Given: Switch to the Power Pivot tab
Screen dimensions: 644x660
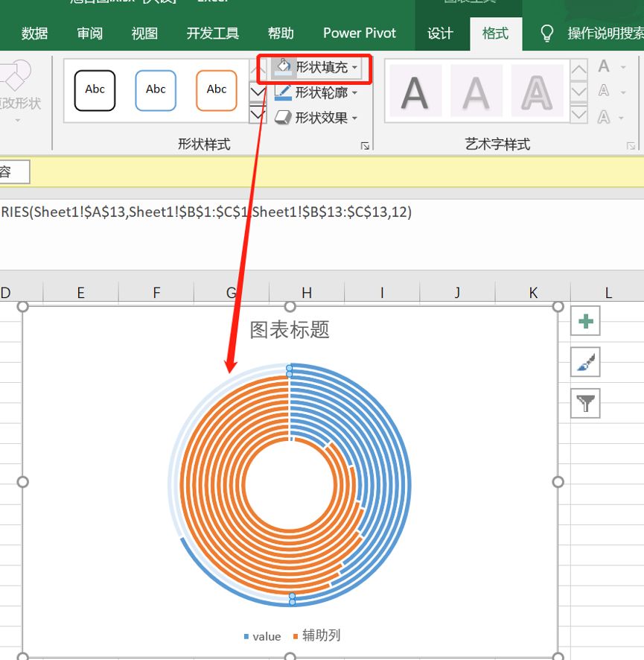Looking at the screenshot, I should [360, 34].
